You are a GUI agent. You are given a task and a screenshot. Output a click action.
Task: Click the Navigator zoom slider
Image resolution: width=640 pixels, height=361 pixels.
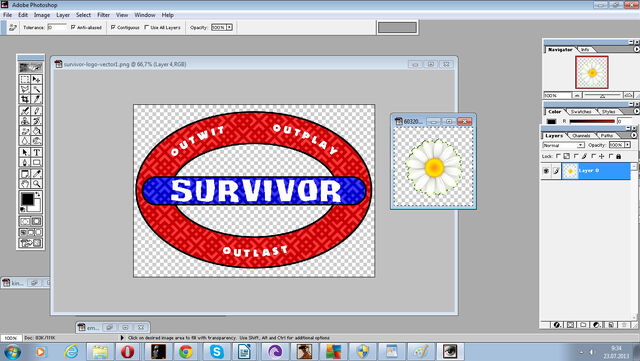[602, 96]
